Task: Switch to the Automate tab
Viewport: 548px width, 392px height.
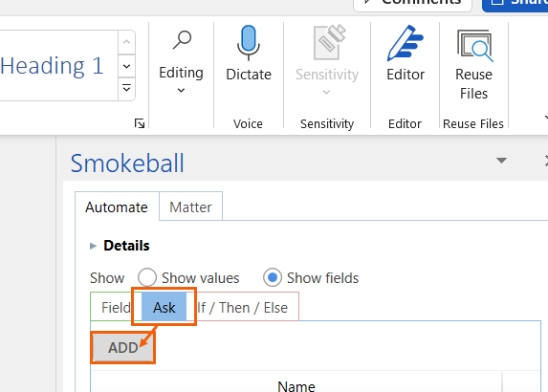Action: tap(117, 207)
